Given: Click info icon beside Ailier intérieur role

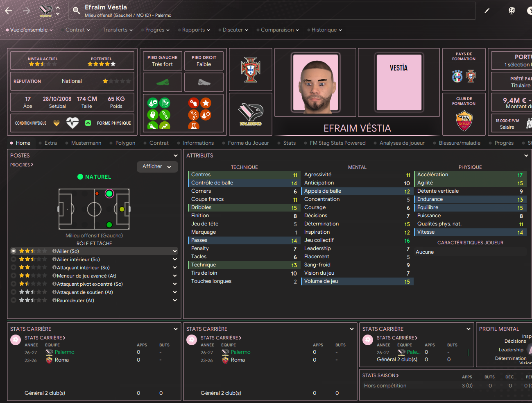Looking at the screenshot, I should pyautogui.click(x=54, y=260).
